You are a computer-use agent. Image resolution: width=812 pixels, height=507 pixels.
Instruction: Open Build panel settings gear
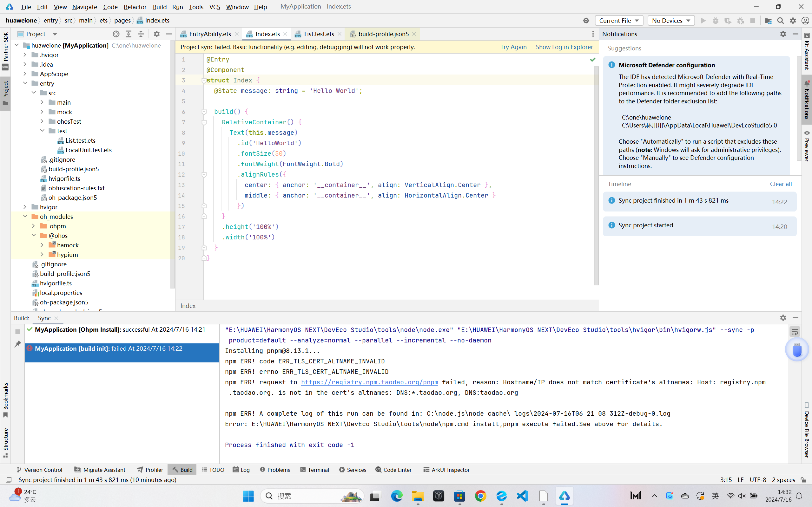(x=783, y=317)
